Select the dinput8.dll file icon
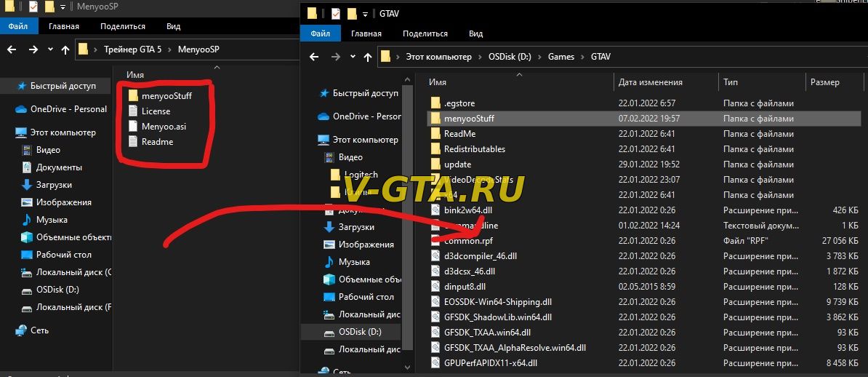Viewport: 868px width, 377px height. (435, 287)
